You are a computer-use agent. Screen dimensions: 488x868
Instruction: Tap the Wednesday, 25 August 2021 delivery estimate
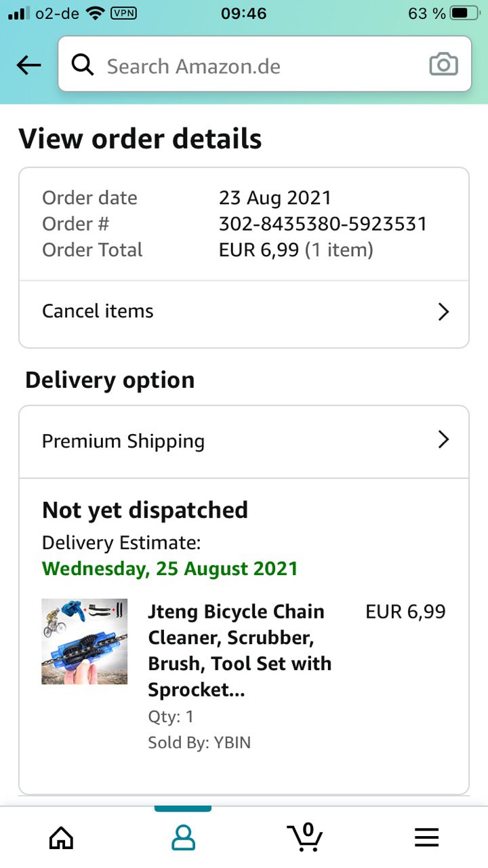(169, 568)
